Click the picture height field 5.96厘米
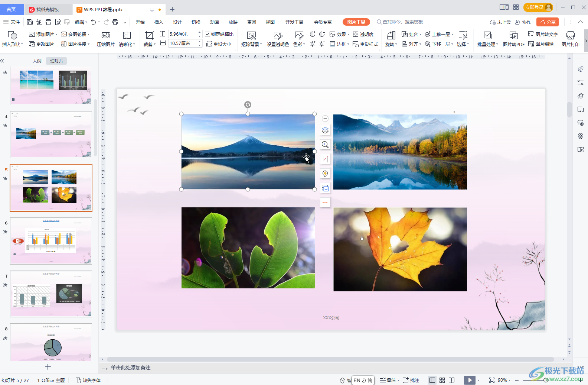 click(x=182, y=34)
